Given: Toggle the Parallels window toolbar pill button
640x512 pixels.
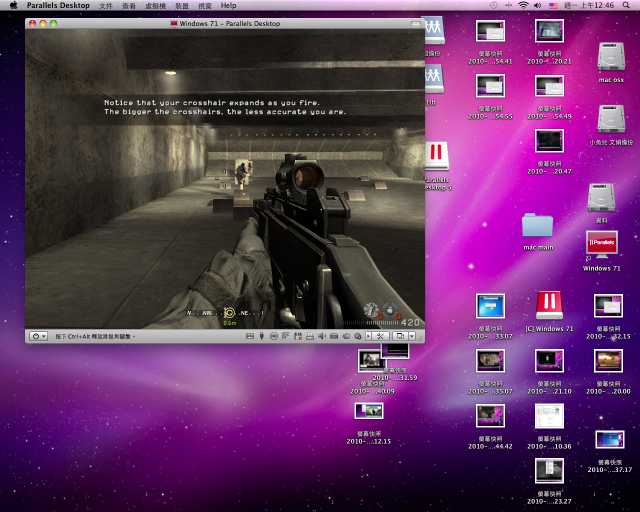Looking at the screenshot, I should tap(416, 23).
